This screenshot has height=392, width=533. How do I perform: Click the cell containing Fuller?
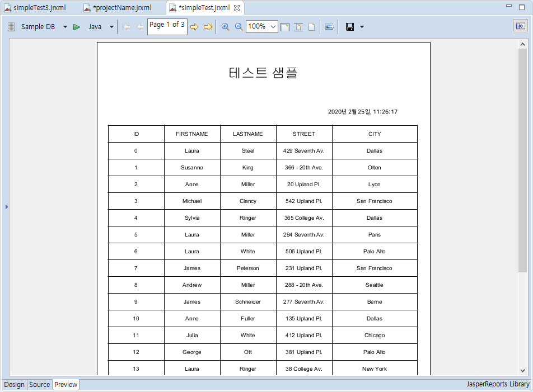[x=248, y=318]
